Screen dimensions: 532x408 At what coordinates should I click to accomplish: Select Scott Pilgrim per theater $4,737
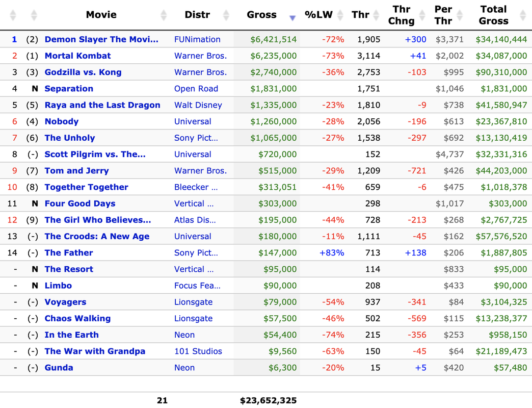(449, 154)
